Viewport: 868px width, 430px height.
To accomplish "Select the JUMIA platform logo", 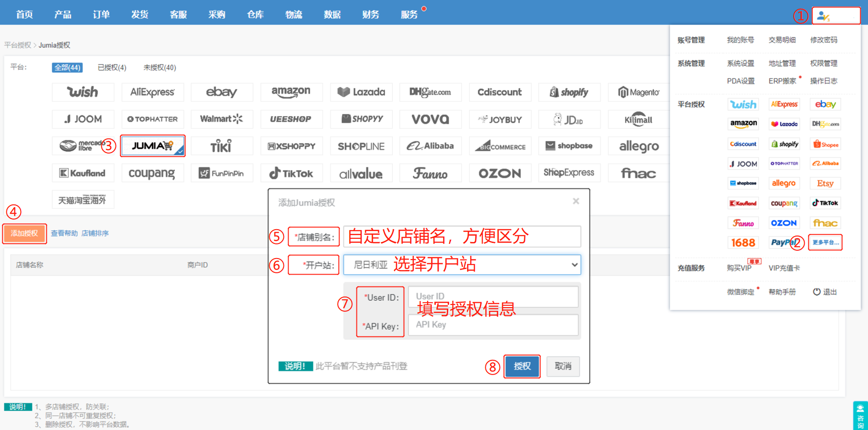I will 153,146.
